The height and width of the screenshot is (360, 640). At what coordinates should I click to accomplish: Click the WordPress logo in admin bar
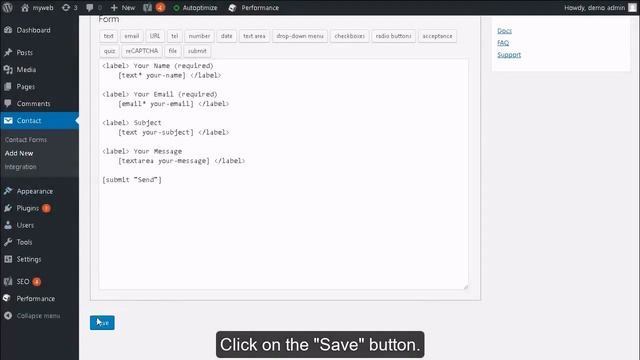click(x=7, y=7)
